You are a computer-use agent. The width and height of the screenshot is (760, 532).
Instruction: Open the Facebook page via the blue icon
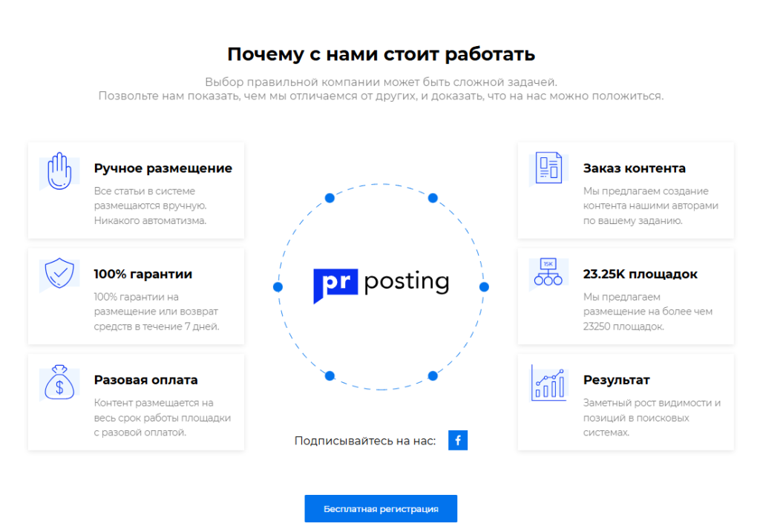pos(458,440)
